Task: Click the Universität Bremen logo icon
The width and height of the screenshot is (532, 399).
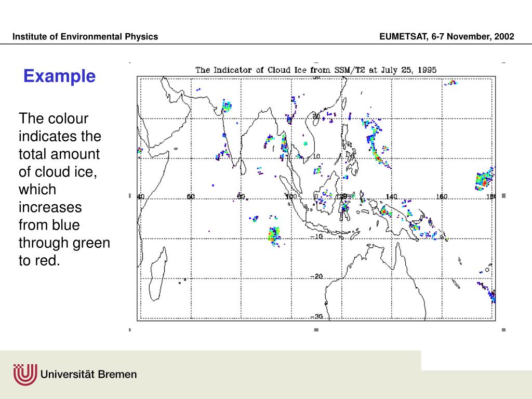Action: coord(25,375)
